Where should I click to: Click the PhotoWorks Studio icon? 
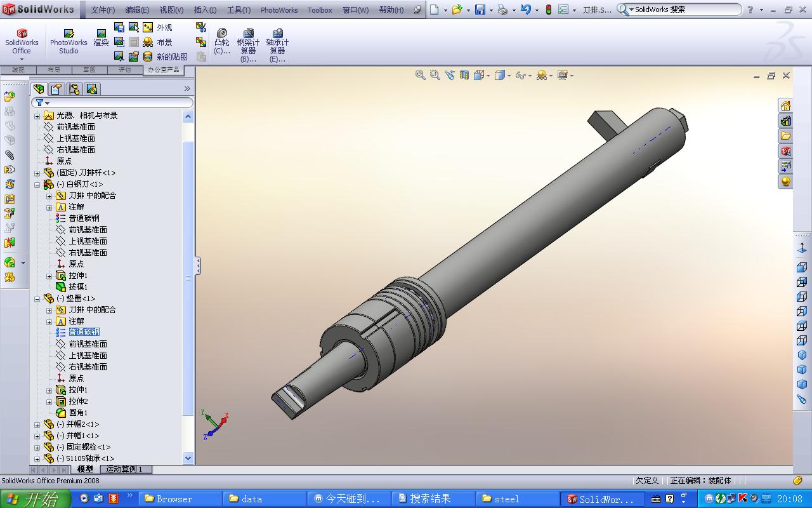click(x=69, y=41)
